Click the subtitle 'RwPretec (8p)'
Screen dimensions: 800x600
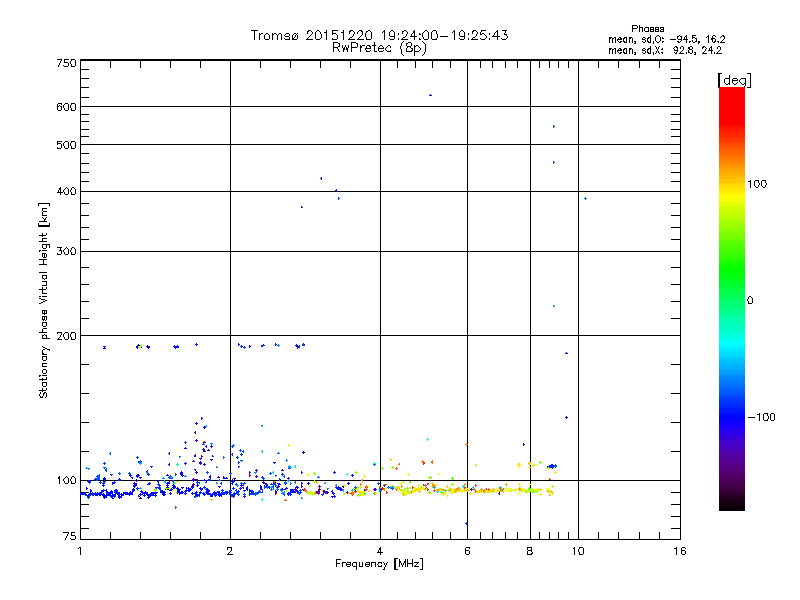point(379,48)
